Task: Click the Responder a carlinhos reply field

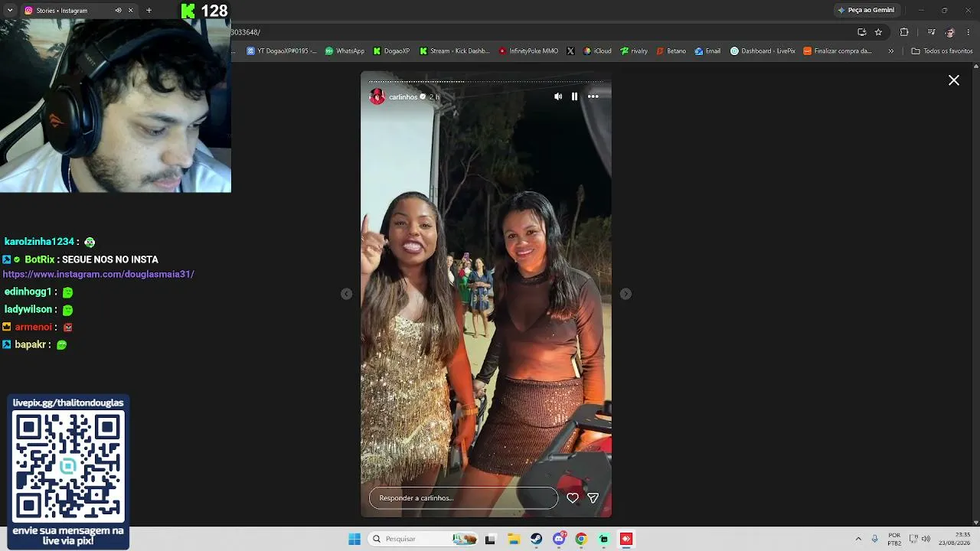Action: [464, 498]
